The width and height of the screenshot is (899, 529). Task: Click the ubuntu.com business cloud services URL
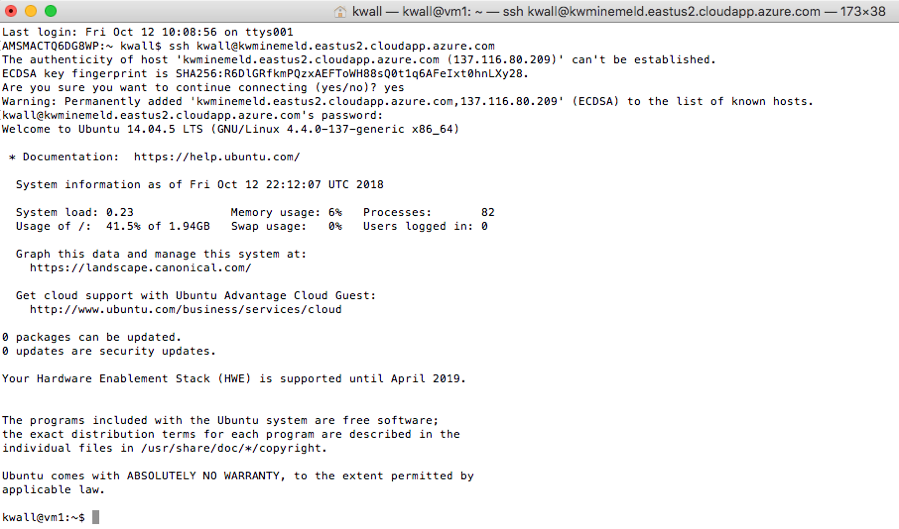185,310
